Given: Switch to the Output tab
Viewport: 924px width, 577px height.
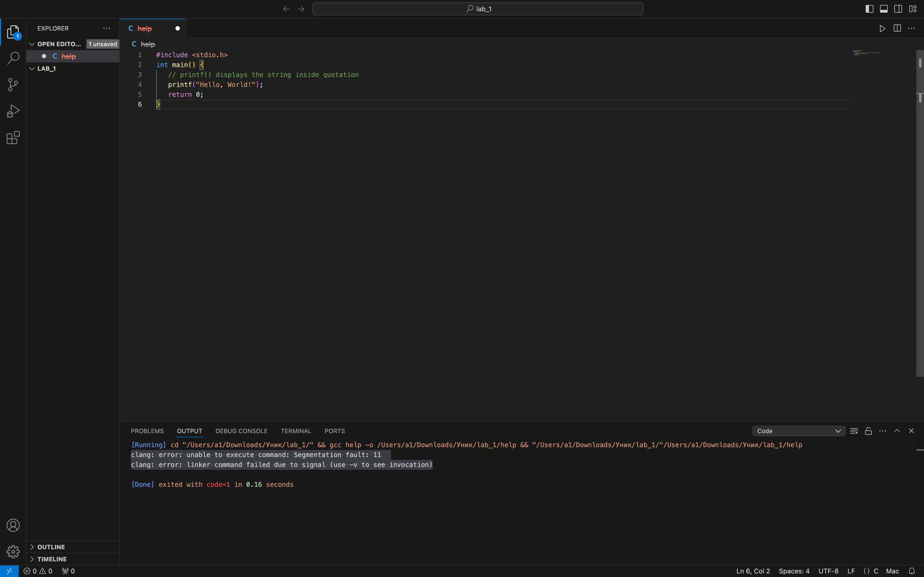Looking at the screenshot, I should (x=189, y=431).
